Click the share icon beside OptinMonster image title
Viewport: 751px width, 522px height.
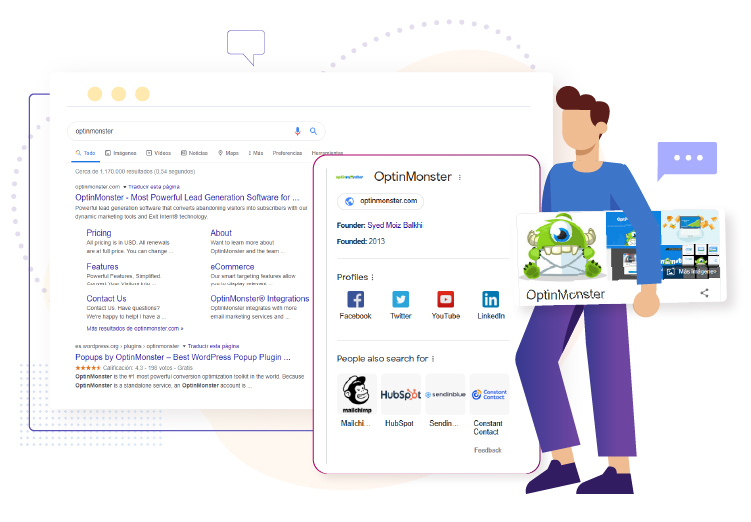[x=704, y=293]
